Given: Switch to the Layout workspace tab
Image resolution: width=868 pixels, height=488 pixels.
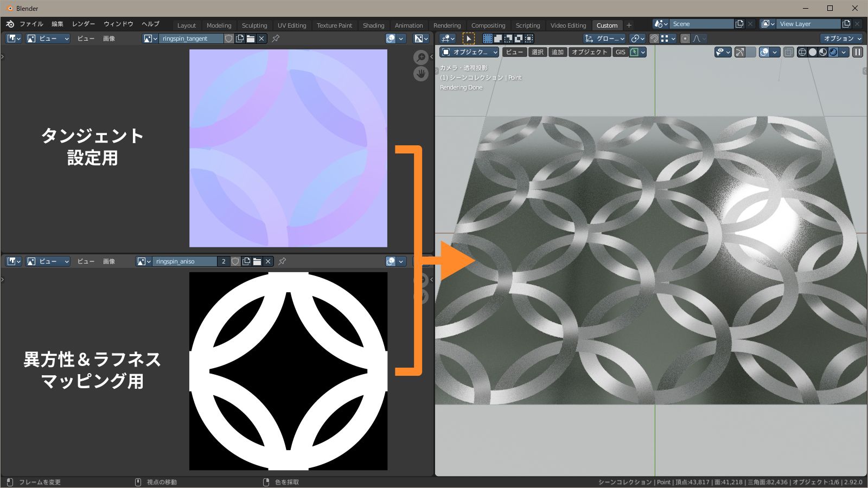Looking at the screenshot, I should point(187,25).
